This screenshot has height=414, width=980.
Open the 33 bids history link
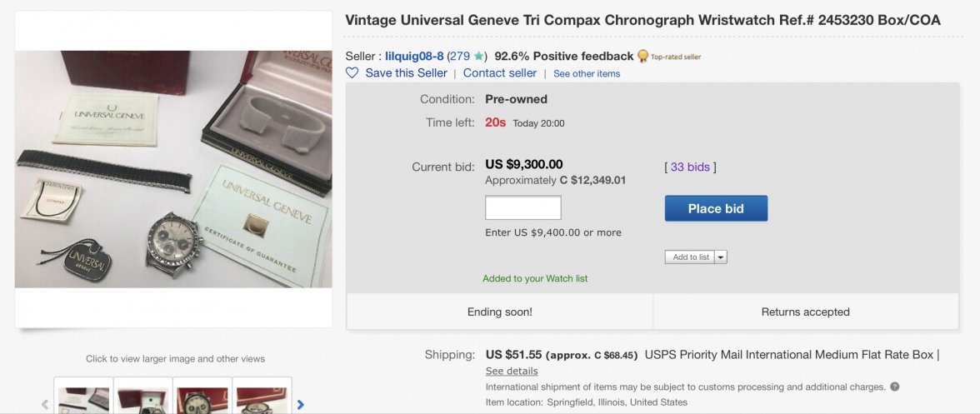(690, 167)
